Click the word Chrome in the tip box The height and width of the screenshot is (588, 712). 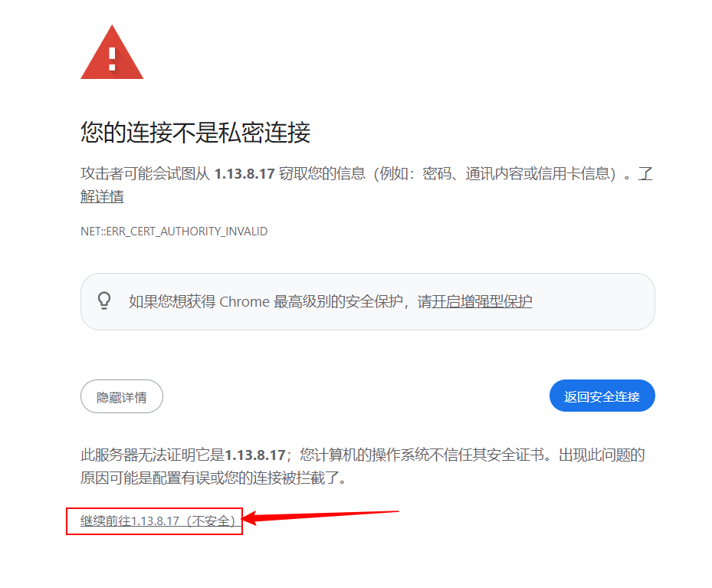tap(244, 301)
